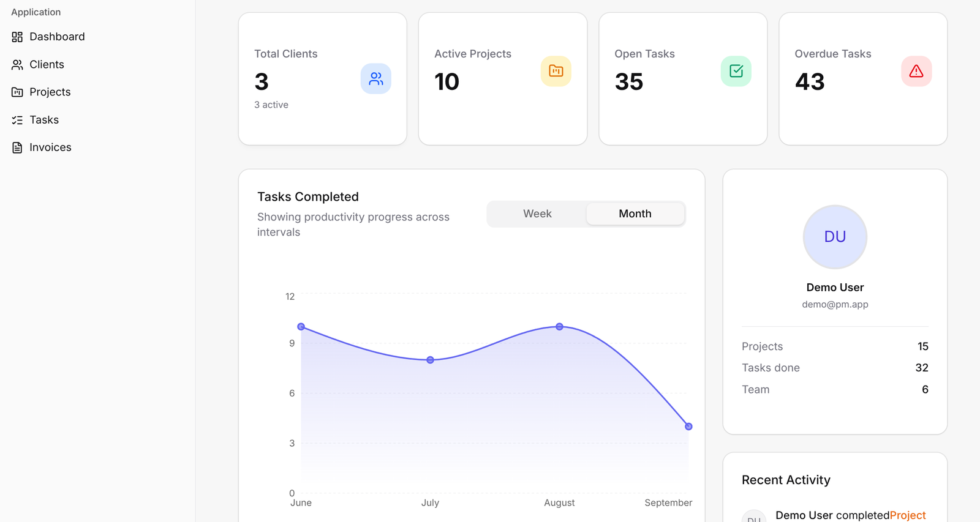Image resolution: width=980 pixels, height=522 pixels.
Task: Click the Active Projects count 10
Action: click(447, 81)
